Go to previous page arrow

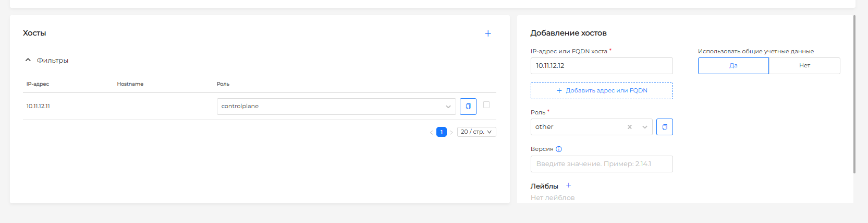click(x=431, y=132)
